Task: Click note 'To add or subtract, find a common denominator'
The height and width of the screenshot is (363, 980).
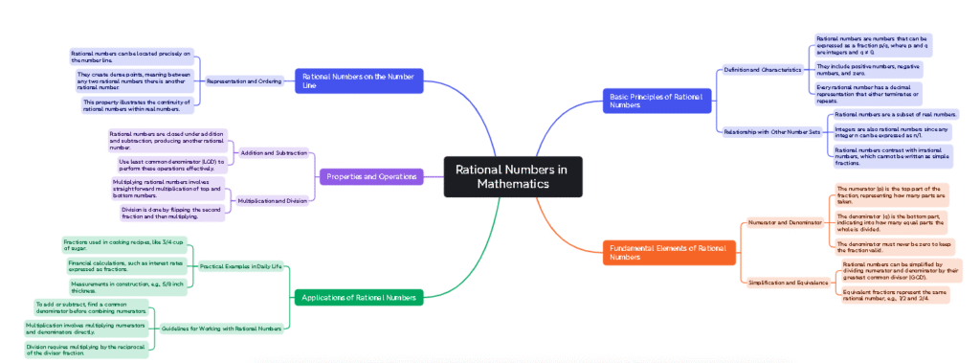Action: (x=91, y=306)
